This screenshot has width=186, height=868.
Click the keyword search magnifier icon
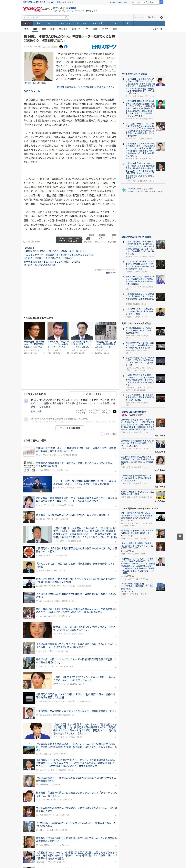point(66,18)
